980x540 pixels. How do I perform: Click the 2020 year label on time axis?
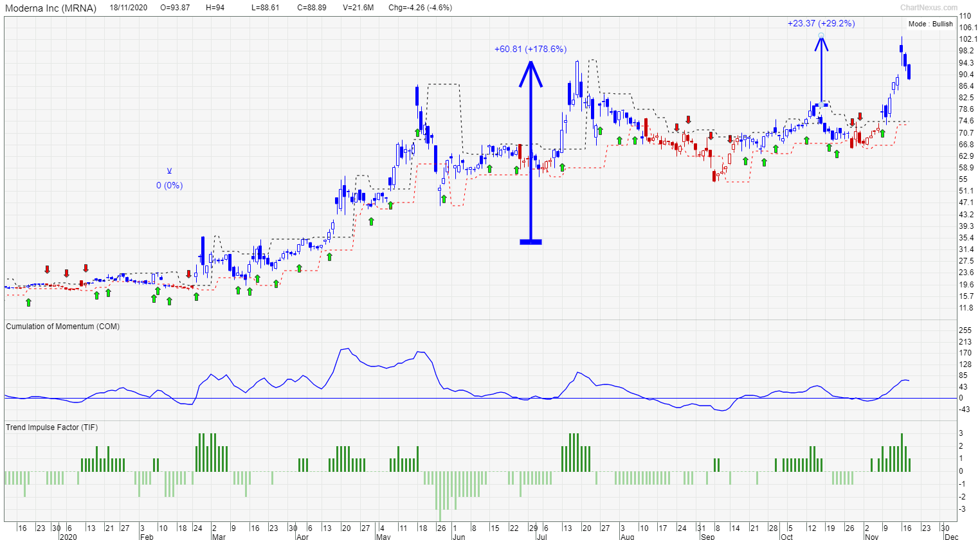click(x=68, y=536)
